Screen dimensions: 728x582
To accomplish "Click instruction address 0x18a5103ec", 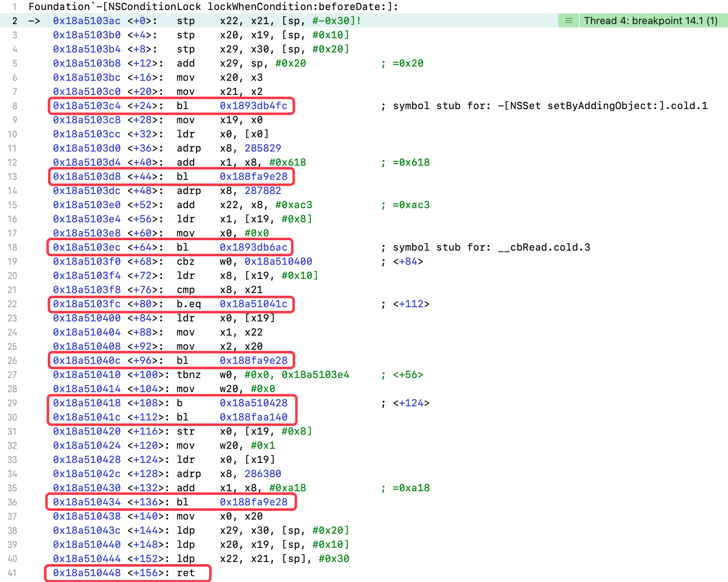I will click(x=87, y=247).
